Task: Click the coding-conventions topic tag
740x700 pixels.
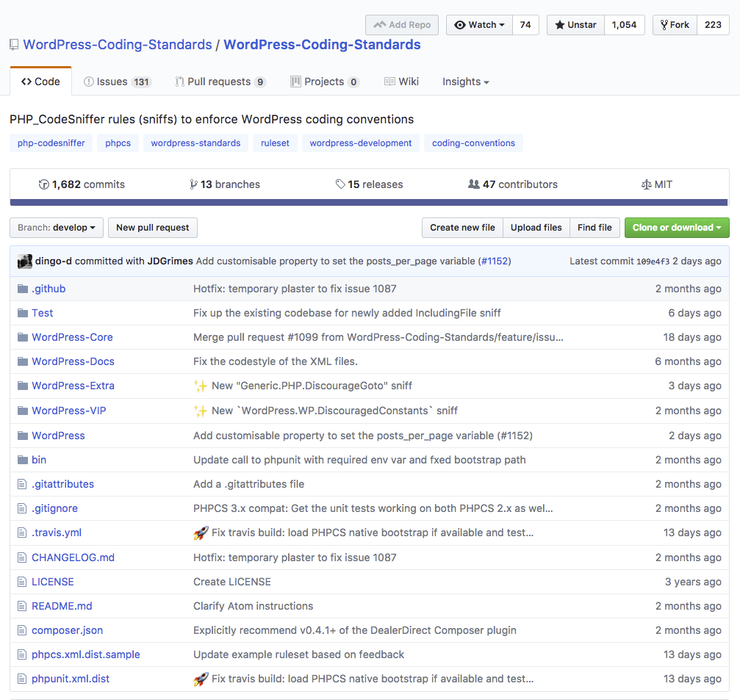Action: pos(473,143)
